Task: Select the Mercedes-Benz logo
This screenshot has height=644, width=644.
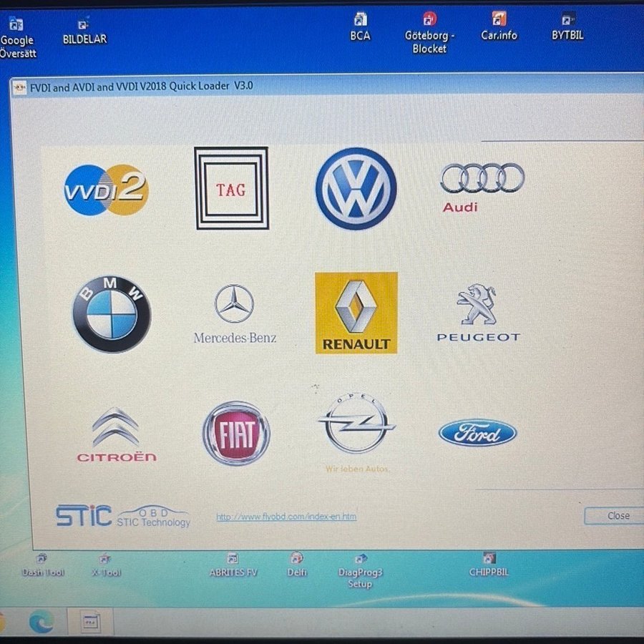Action: 234,313
